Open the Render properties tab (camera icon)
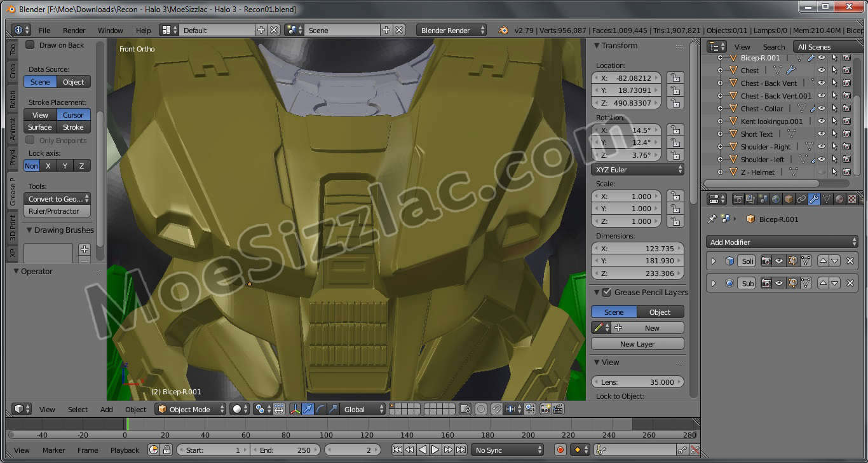Screen dimensions: 868x463 [738, 199]
